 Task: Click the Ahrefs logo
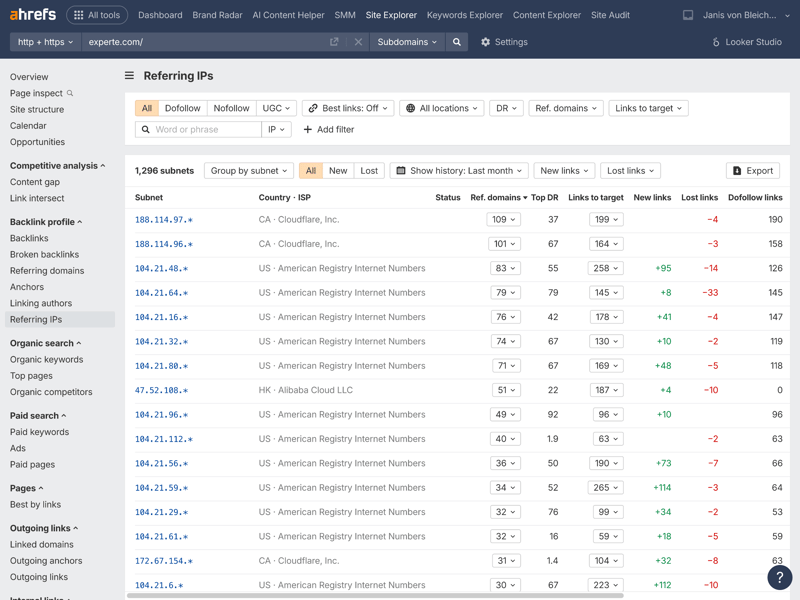(32, 15)
